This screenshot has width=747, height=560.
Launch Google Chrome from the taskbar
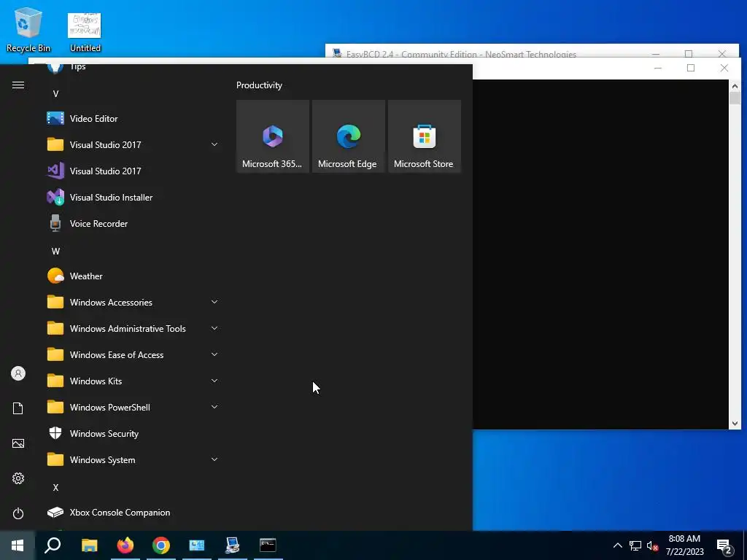click(161, 545)
